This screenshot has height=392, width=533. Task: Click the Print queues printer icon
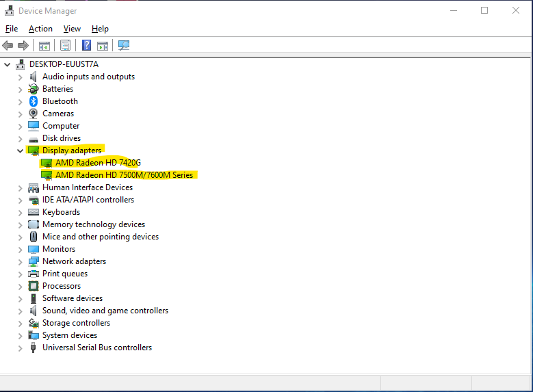coord(34,274)
